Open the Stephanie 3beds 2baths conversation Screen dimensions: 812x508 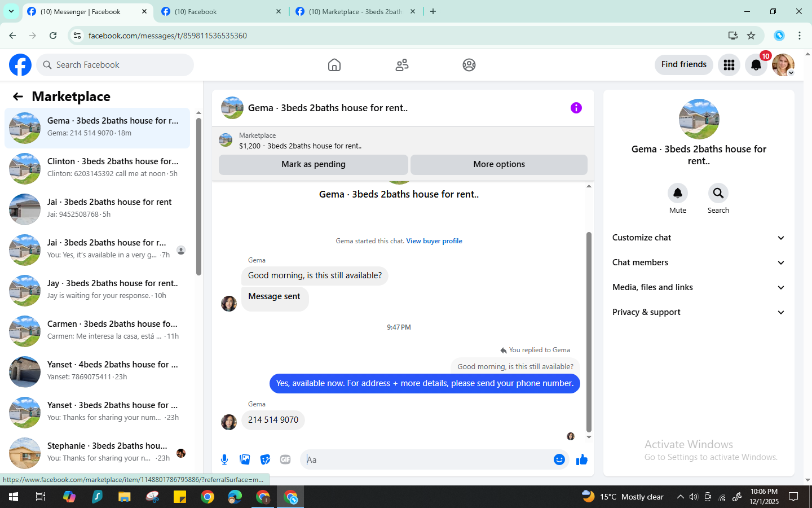(97, 453)
